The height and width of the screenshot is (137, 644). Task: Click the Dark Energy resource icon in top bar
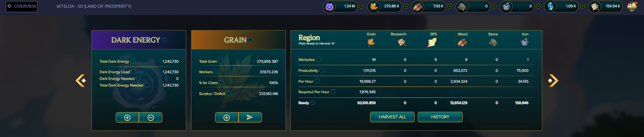click(329, 6)
